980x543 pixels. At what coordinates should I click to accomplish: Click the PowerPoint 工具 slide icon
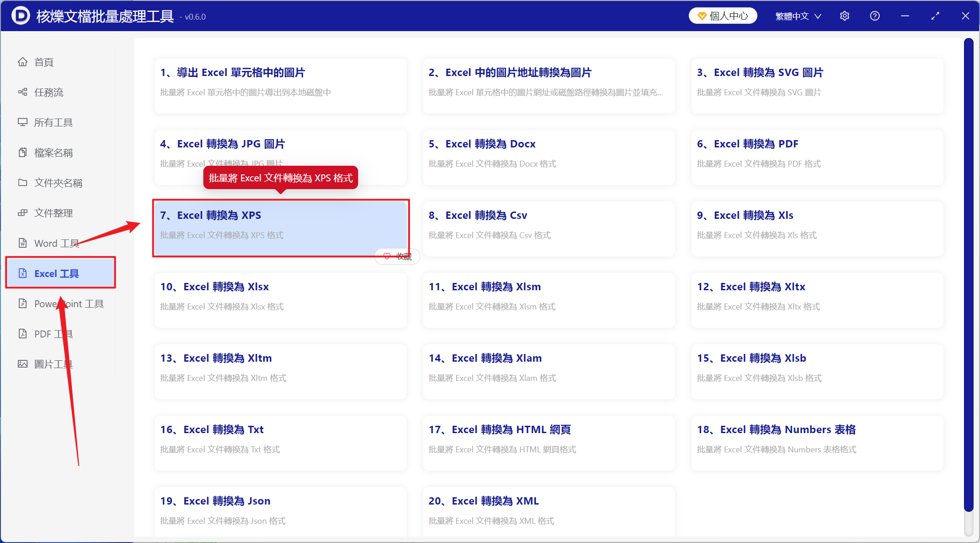click(x=22, y=304)
